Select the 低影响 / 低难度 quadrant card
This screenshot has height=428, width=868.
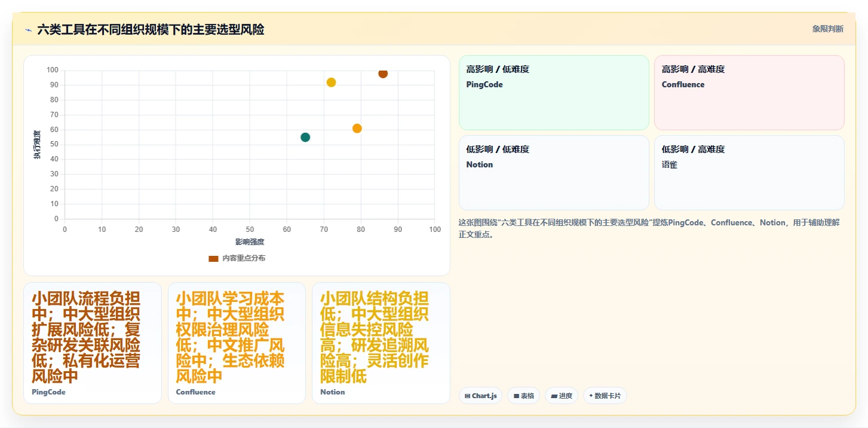[554, 173]
